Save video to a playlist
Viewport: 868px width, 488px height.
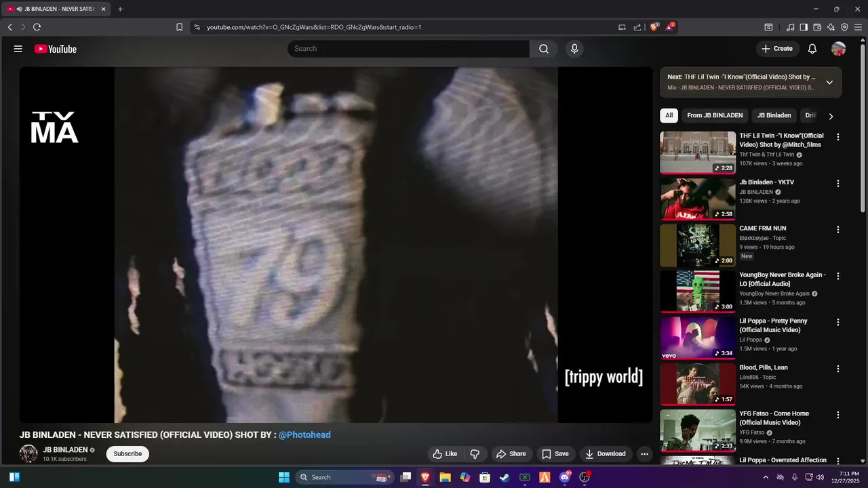[555, 454]
